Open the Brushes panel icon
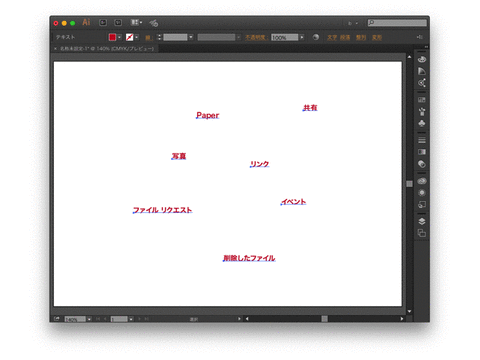Viewport: 480px width, 360px height. coord(422,111)
